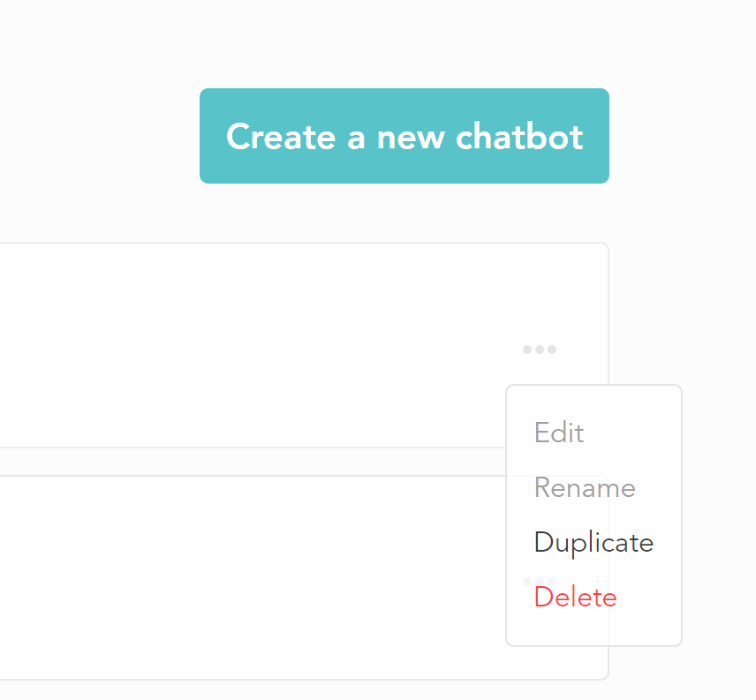Viewport: 756px width, 700px height.
Task: Select Edit from the context menu
Action: [x=559, y=433]
